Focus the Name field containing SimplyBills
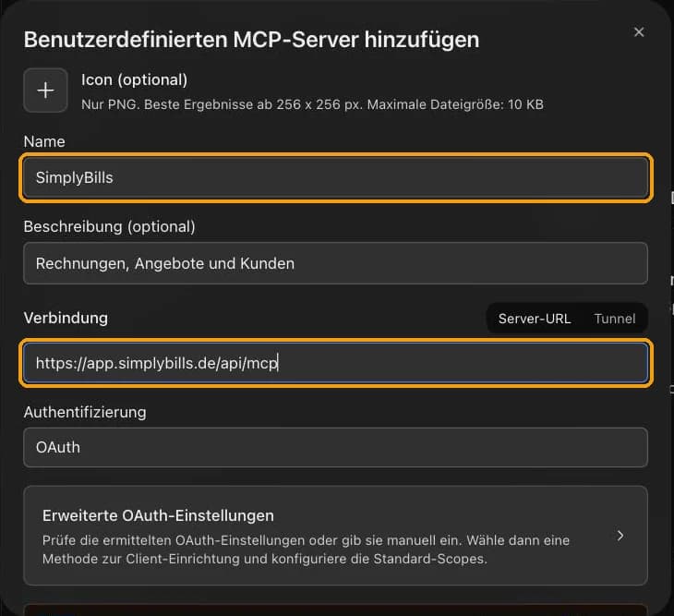 336,177
